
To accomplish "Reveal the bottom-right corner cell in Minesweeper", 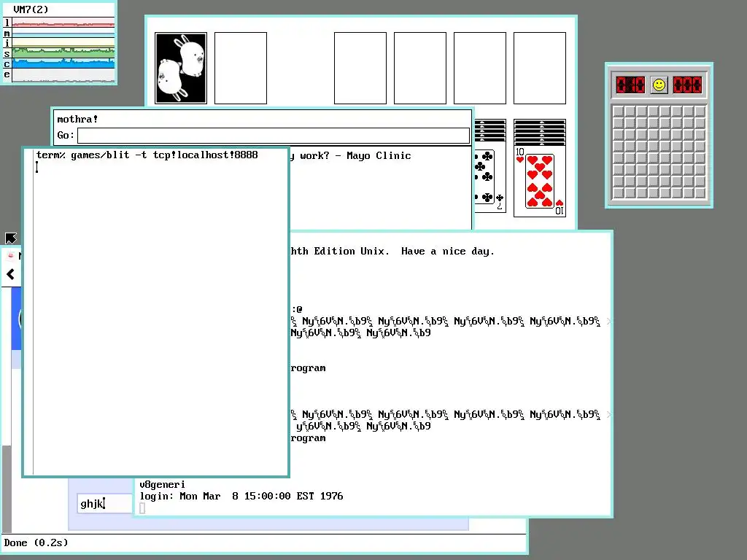I will point(700,192).
